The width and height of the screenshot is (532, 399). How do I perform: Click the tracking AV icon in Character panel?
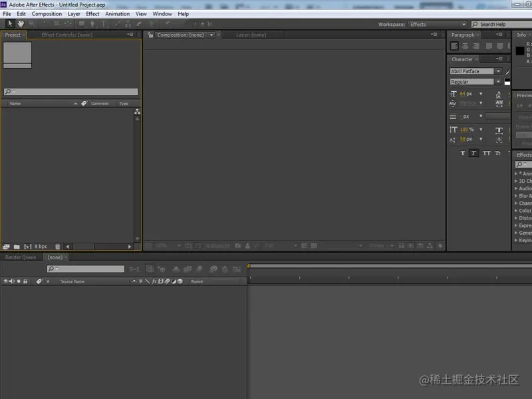(x=499, y=103)
